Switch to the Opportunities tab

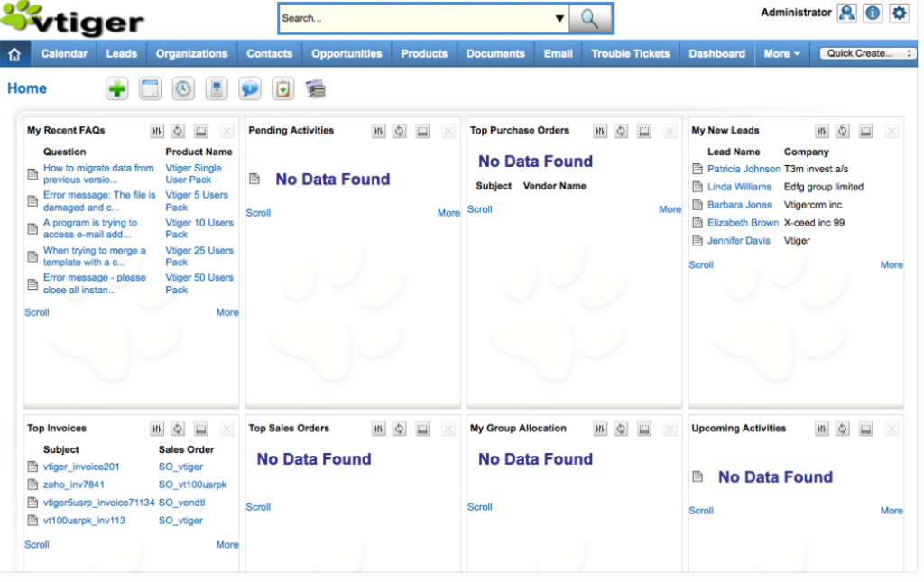[346, 54]
